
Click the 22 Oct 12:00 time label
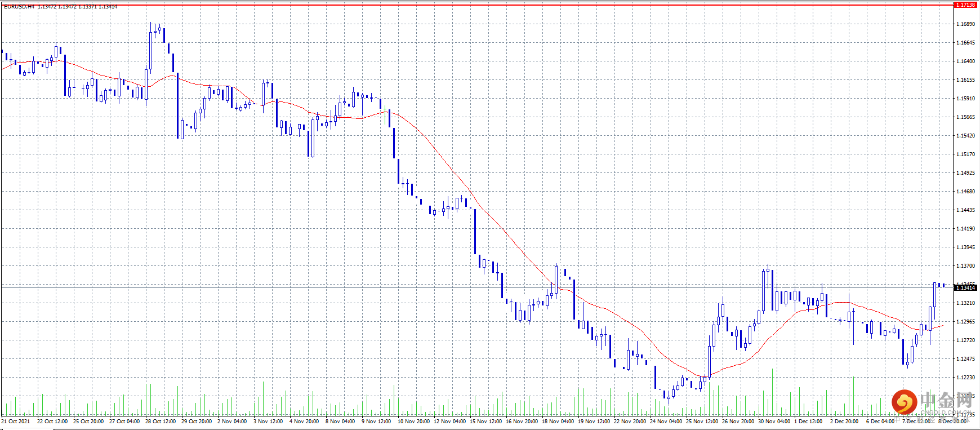[x=52, y=422]
